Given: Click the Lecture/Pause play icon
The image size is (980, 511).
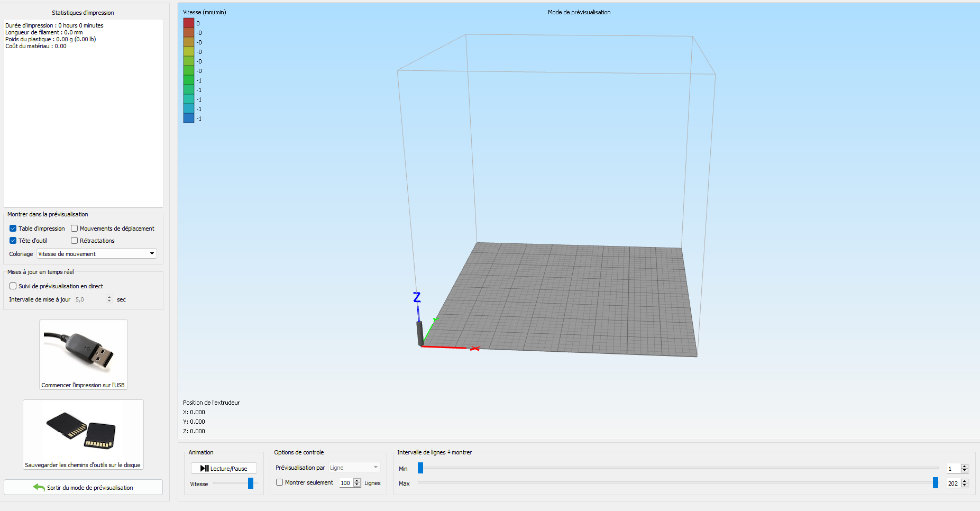Looking at the screenshot, I should [x=204, y=468].
